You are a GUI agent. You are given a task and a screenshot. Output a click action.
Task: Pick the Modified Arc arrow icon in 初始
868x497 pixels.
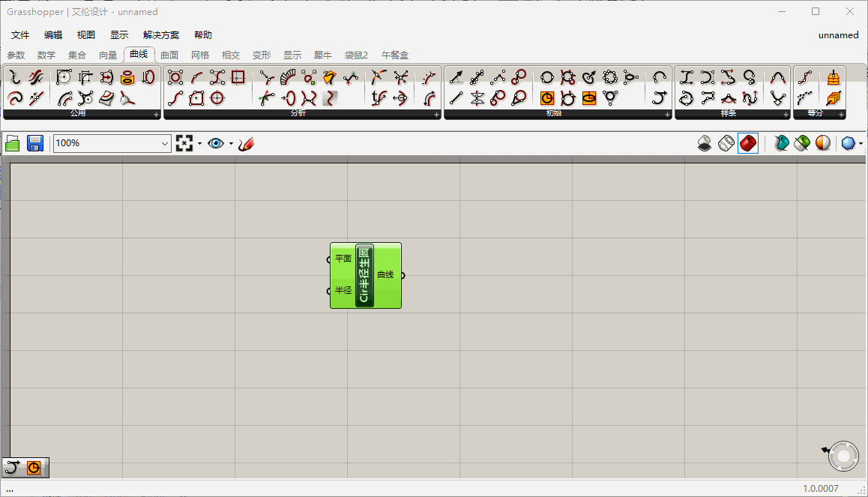point(660,98)
